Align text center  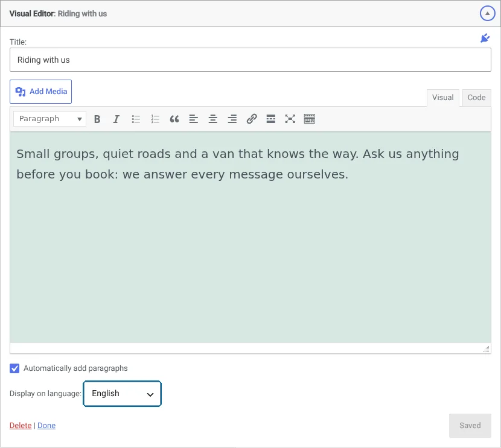tap(213, 119)
